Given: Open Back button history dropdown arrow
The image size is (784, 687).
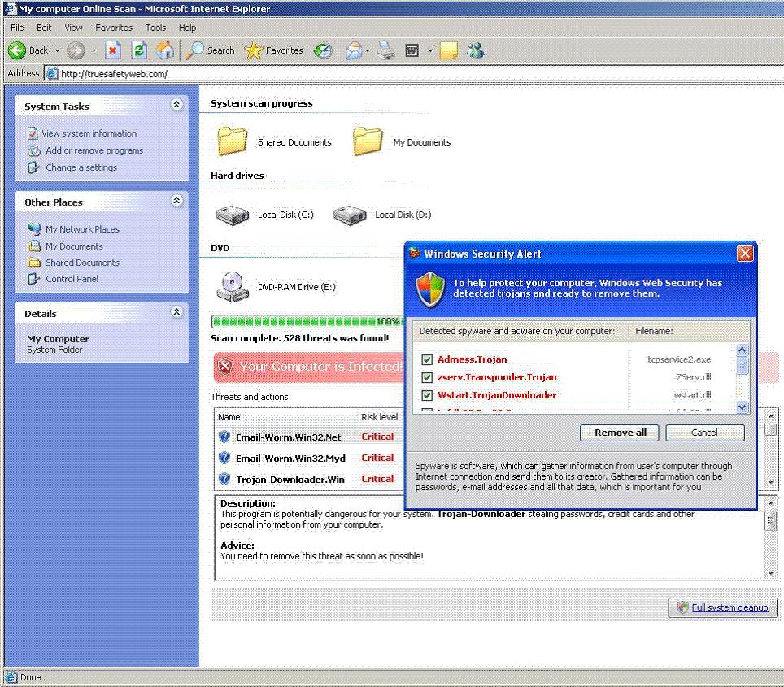Looking at the screenshot, I should click(x=58, y=50).
